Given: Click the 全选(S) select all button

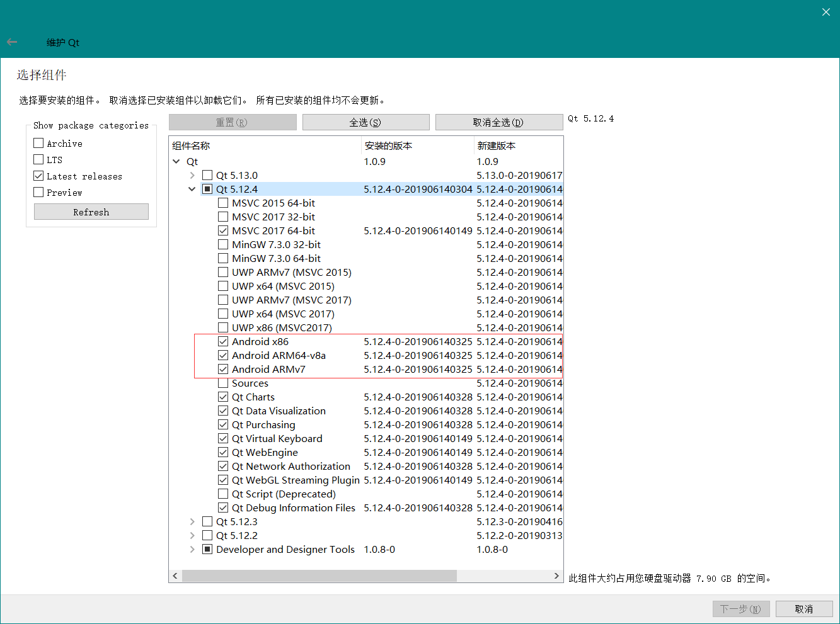Looking at the screenshot, I should tap(365, 122).
